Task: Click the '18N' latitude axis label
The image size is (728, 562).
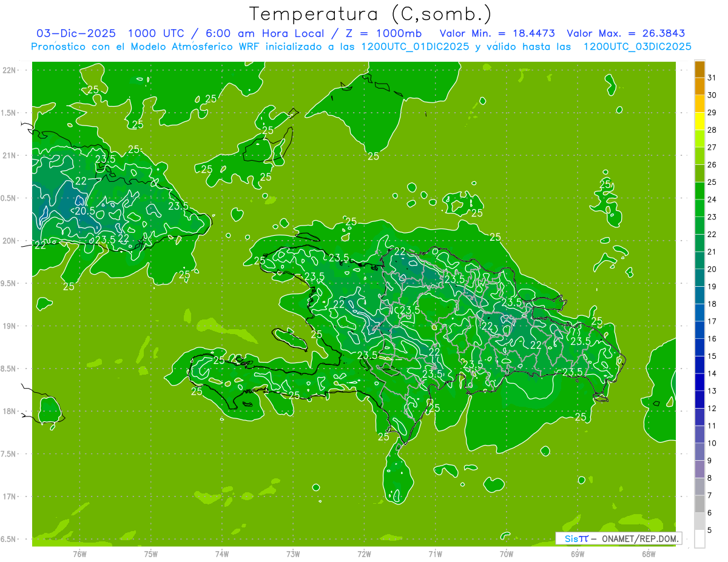Action: pyautogui.click(x=9, y=412)
